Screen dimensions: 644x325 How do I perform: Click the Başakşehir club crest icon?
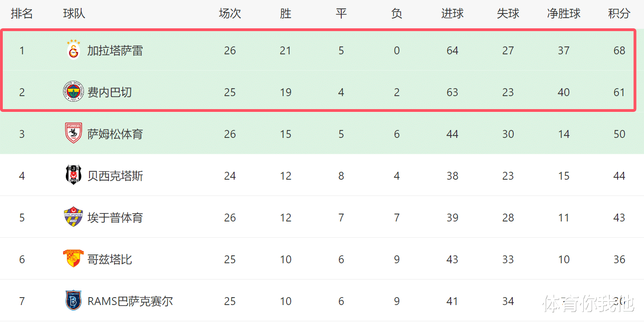[x=73, y=301]
